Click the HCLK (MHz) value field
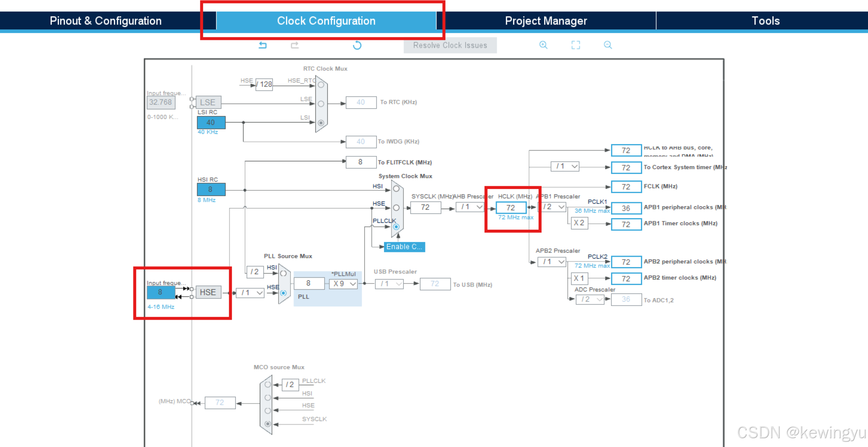Screen dimensions: 868x447 click(x=511, y=208)
